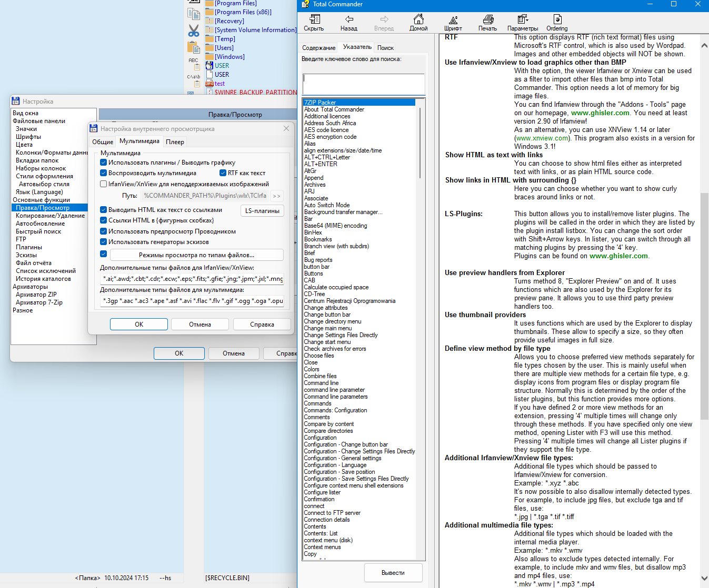Select '7ZIP Packer' in help index list
Image resolution: width=709 pixels, height=588 pixels.
pyautogui.click(x=360, y=103)
